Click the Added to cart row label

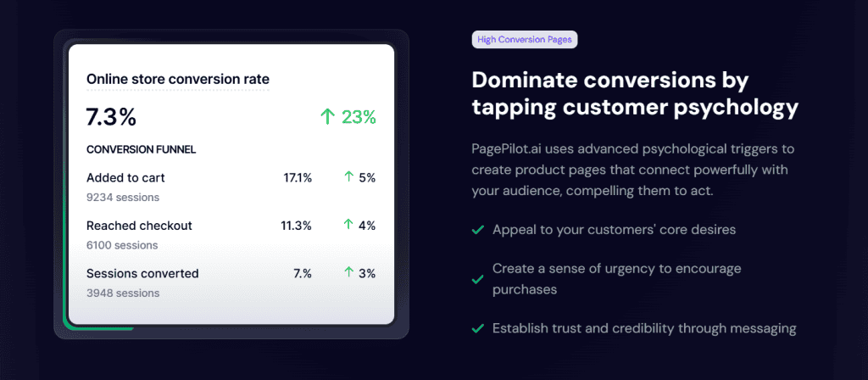point(125,178)
